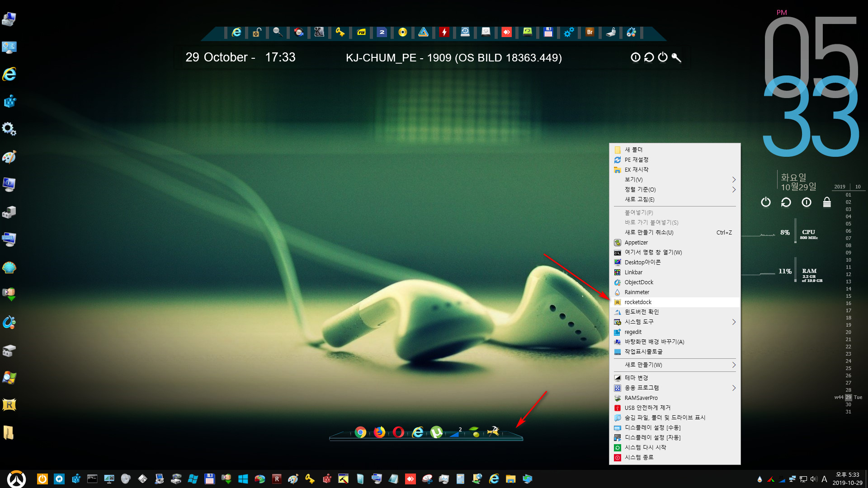868x488 pixels.
Task: Click the lock icon under the date widget
Action: [x=827, y=202]
